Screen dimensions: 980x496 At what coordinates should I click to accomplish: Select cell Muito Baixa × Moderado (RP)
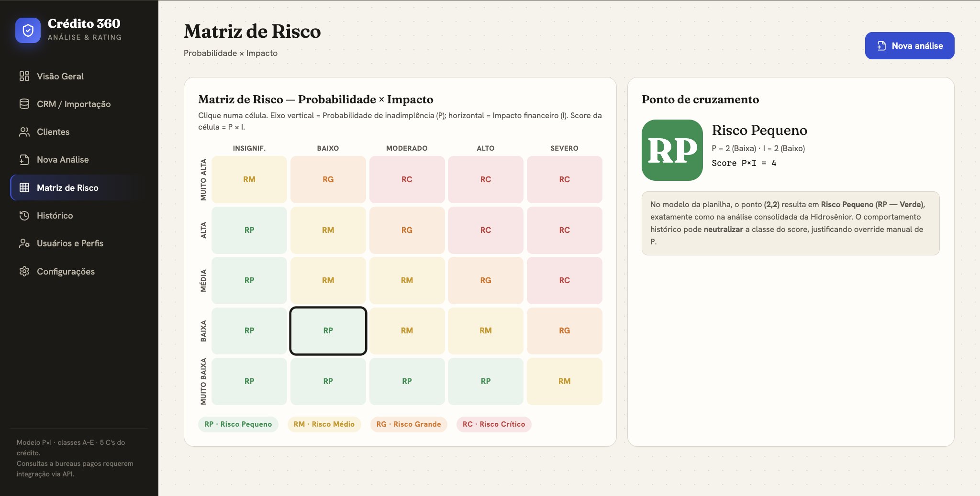coord(407,381)
